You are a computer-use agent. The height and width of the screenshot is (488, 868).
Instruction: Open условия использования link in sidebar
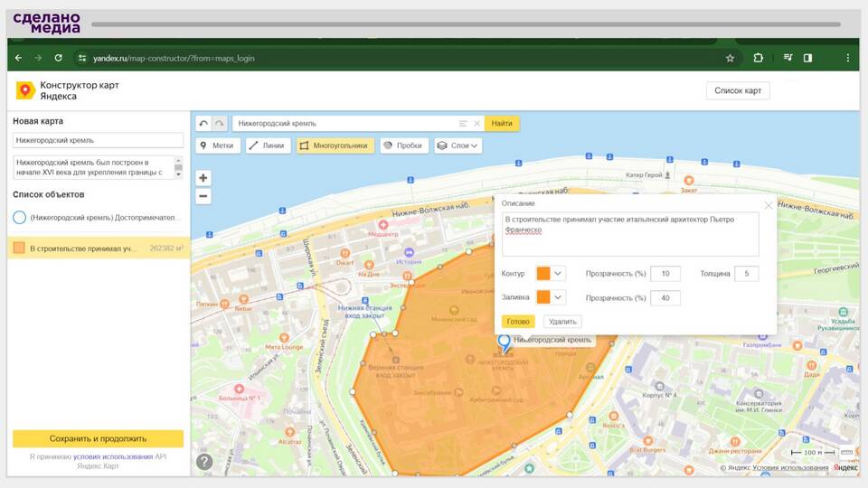113,457
